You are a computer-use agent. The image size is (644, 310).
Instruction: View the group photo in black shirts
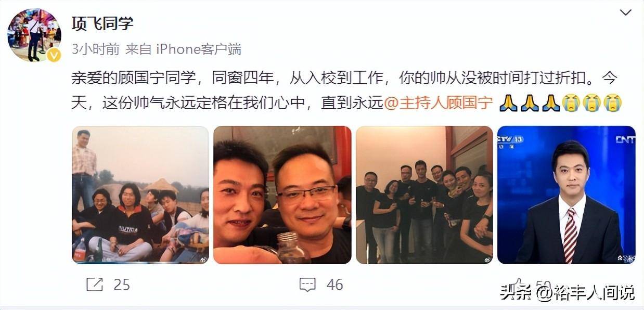424,195
